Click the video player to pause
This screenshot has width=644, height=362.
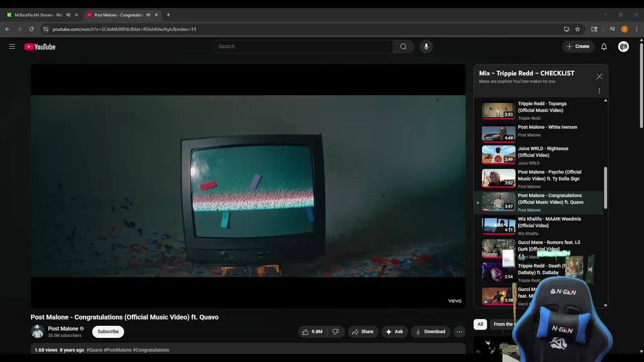pyautogui.click(x=248, y=186)
